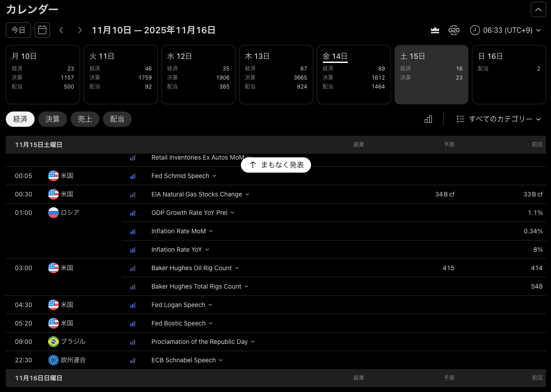Image resolution: width=551 pixels, height=392 pixels.
Task: Switch to the 決算 tab
Action: coord(53,119)
